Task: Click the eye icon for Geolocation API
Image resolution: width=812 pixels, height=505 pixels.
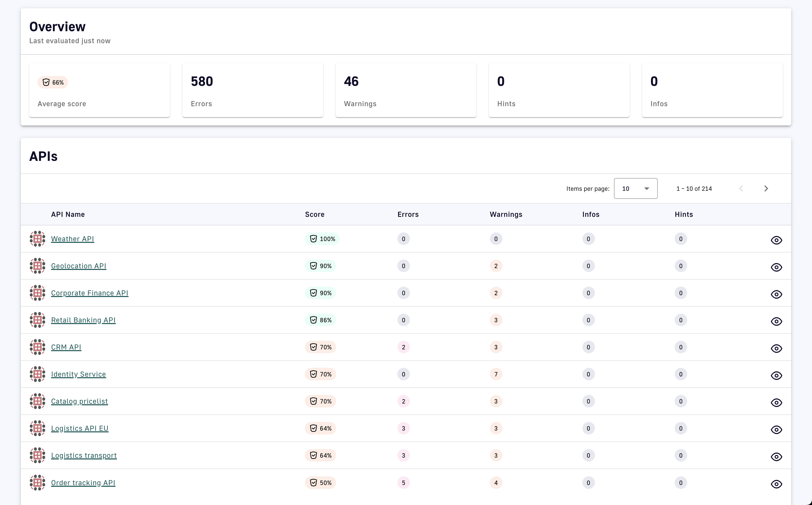Action: pyautogui.click(x=776, y=267)
